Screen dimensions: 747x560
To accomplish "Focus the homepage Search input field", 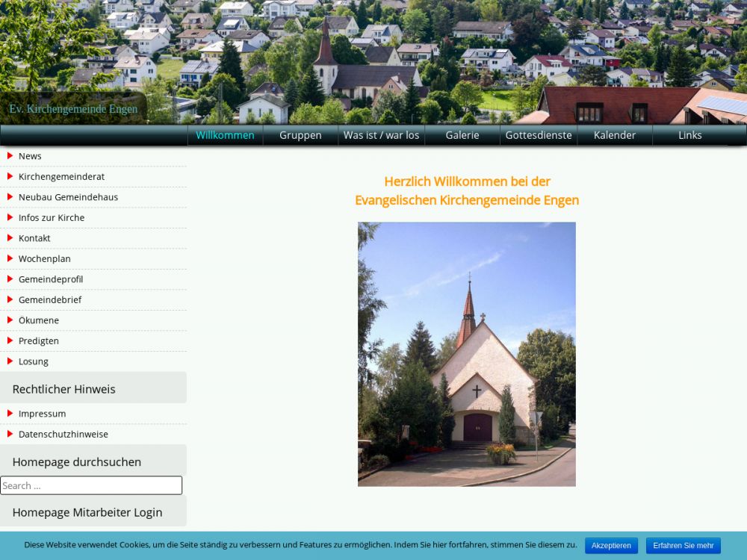I will (91, 485).
